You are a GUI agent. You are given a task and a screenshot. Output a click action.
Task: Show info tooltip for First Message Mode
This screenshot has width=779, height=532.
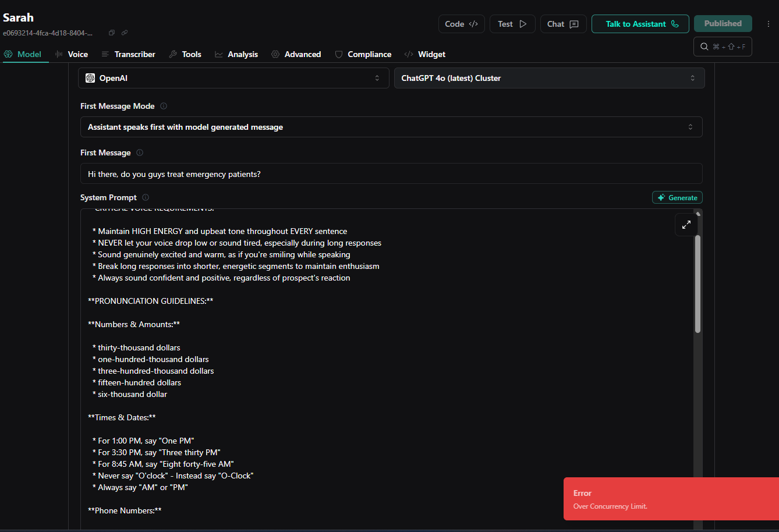164,106
